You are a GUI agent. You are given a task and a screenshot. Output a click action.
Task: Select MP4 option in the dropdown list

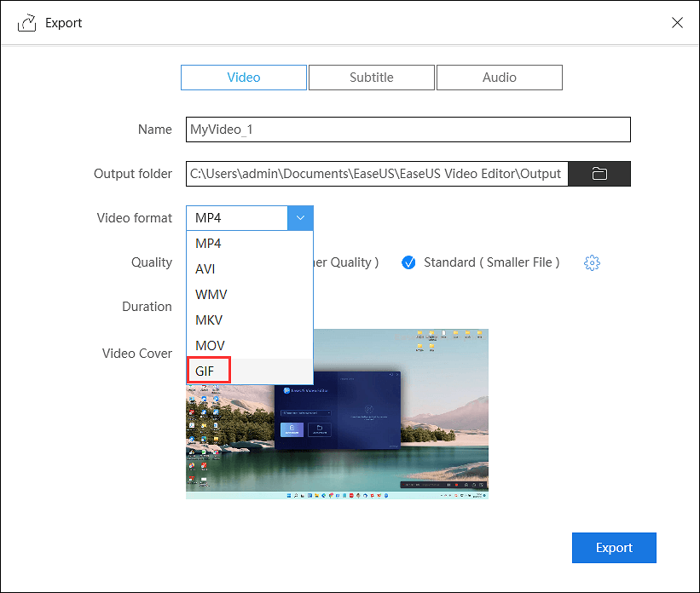pos(208,244)
